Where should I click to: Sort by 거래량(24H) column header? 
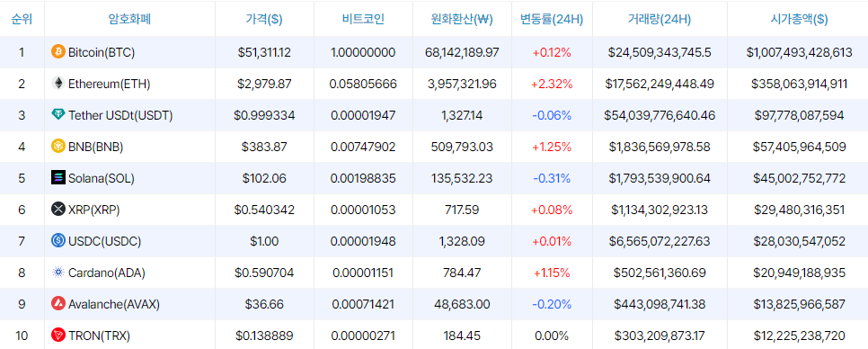click(660, 19)
